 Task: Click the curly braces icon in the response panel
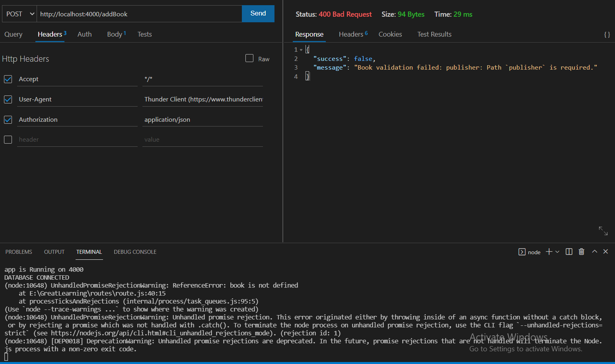607,35
